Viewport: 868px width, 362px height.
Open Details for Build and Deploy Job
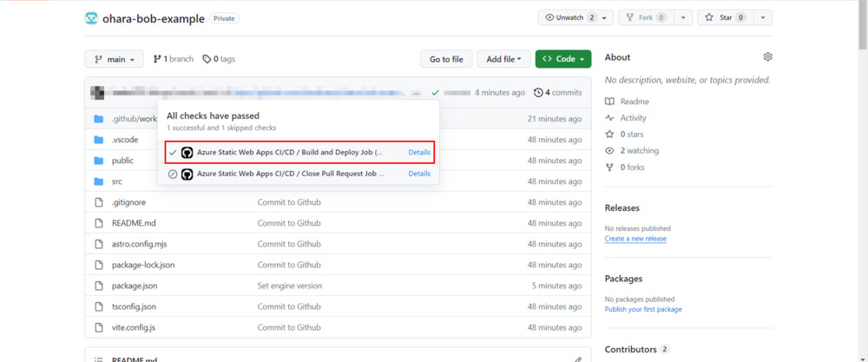[419, 152]
